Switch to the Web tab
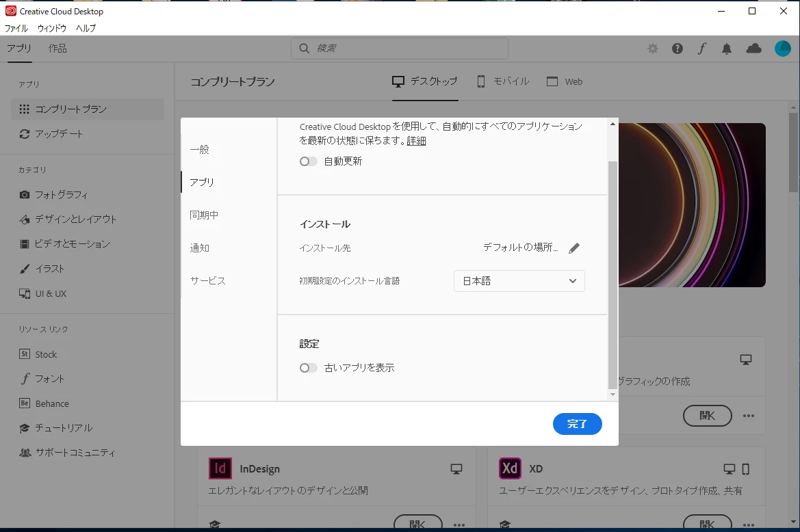This screenshot has height=532, width=800. click(x=565, y=81)
